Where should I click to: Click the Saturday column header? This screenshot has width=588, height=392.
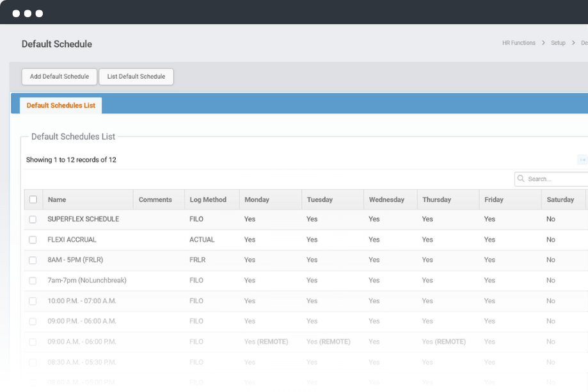560,200
